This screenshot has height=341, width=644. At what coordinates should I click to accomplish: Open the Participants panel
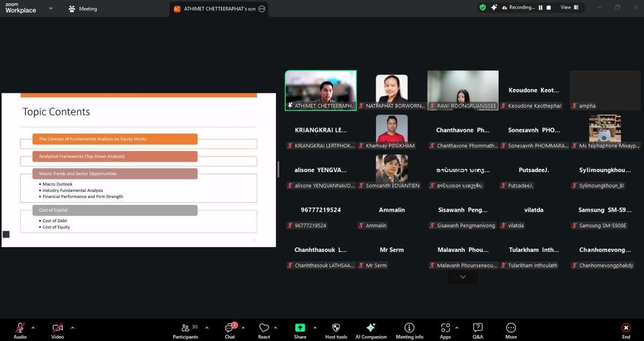[x=185, y=328]
